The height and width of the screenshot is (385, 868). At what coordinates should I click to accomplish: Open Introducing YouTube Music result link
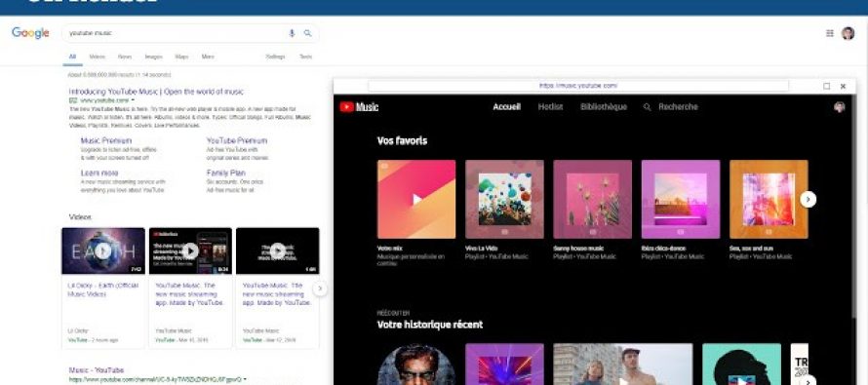click(156, 92)
